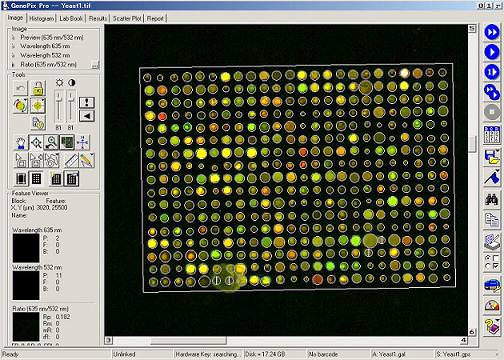504x360 pixels.
Task: Click 'A: Yeast1.gal' in the status bar
Action: (389, 354)
